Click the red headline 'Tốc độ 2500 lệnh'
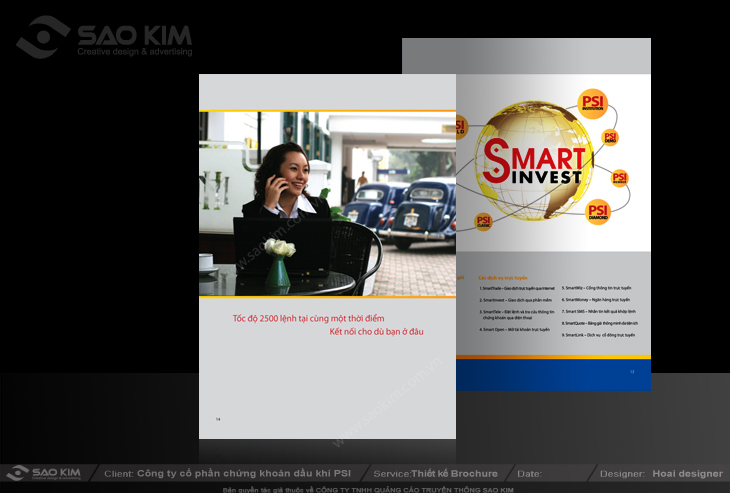730x493 pixels. [x=308, y=317]
